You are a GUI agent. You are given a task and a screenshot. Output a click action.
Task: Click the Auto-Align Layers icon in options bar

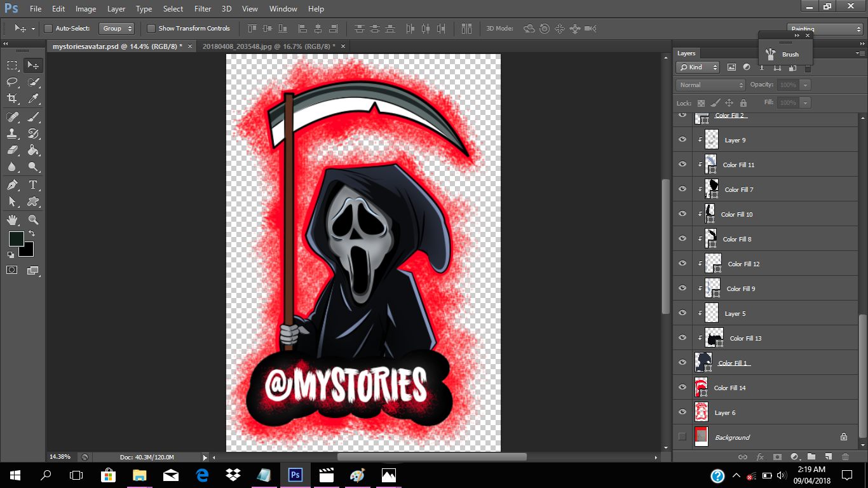(x=467, y=29)
